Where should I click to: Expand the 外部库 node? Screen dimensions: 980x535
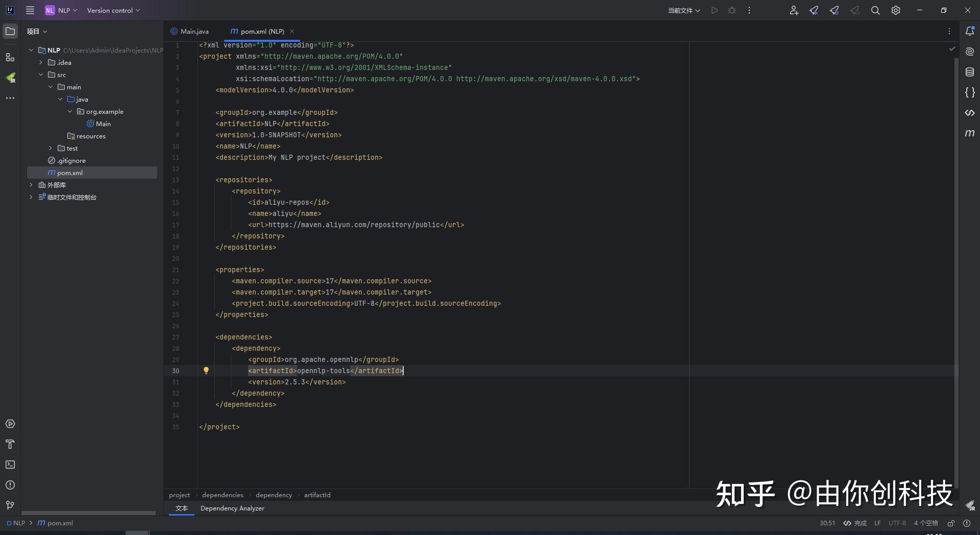point(31,185)
